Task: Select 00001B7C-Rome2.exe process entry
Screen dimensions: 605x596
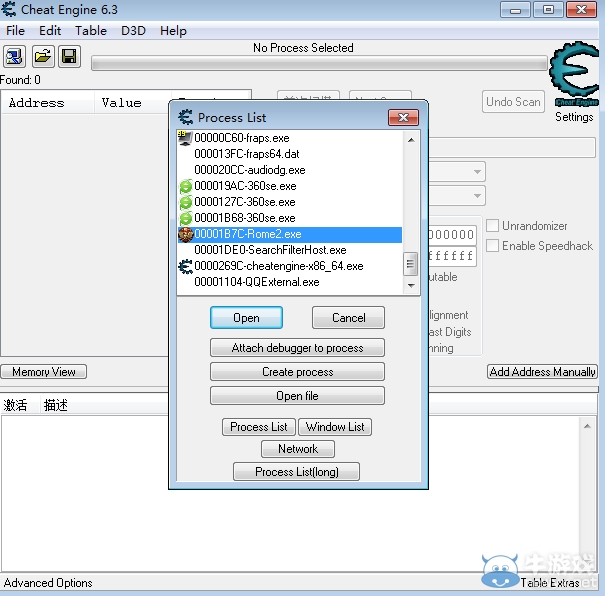Action: 289,235
